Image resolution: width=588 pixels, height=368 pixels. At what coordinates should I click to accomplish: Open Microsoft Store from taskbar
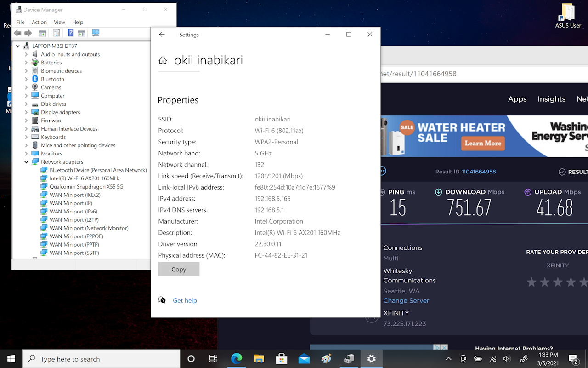tap(282, 359)
